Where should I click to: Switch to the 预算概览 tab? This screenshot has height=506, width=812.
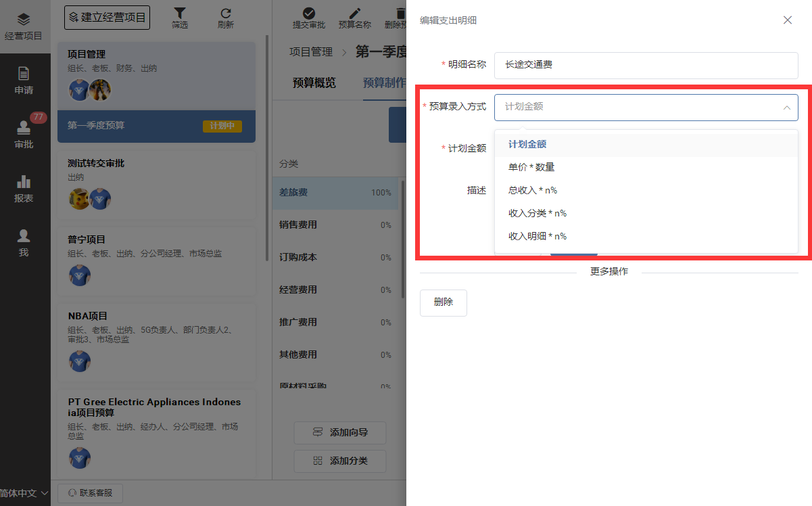click(314, 83)
